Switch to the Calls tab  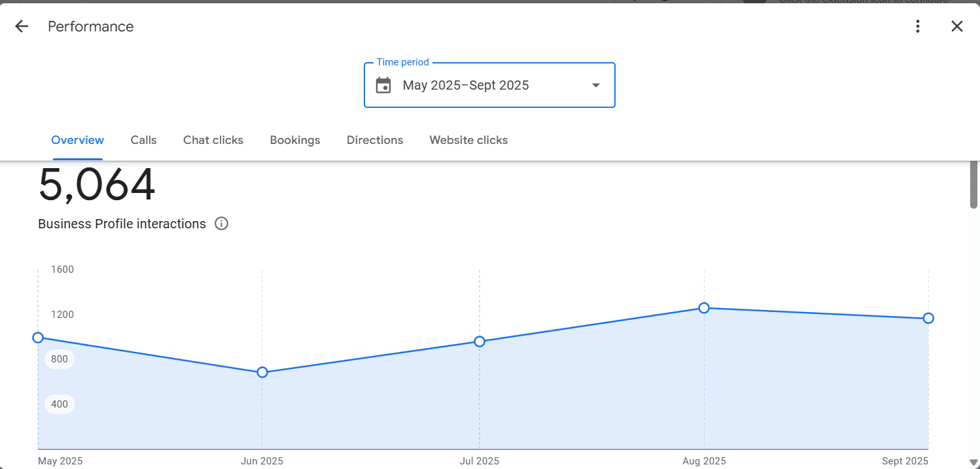pyautogui.click(x=143, y=140)
